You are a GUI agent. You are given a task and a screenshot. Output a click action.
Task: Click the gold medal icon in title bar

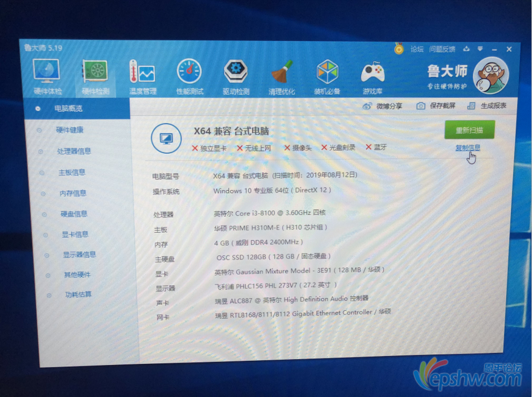[399, 48]
